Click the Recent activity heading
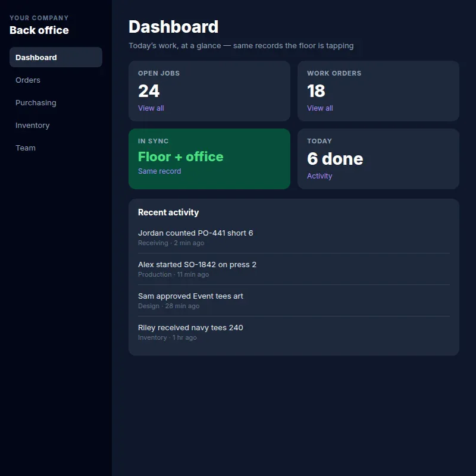 (168, 212)
